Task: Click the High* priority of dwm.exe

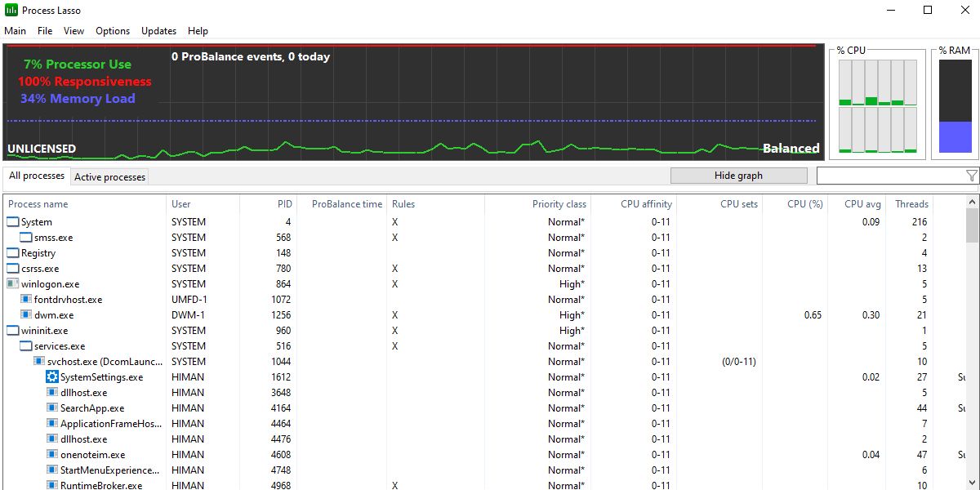Action: [572, 315]
